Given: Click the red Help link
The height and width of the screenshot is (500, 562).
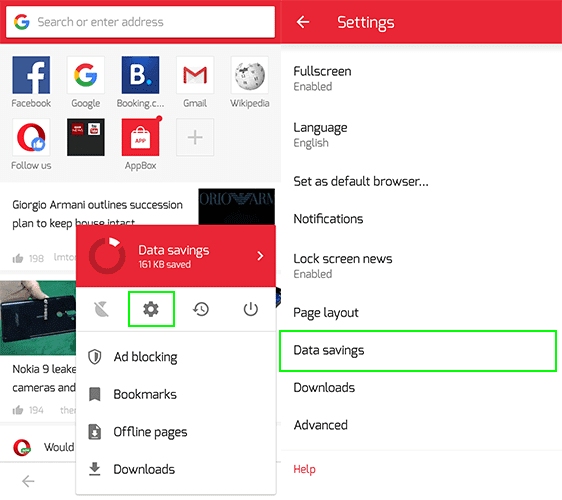Looking at the screenshot, I should (x=304, y=469).
